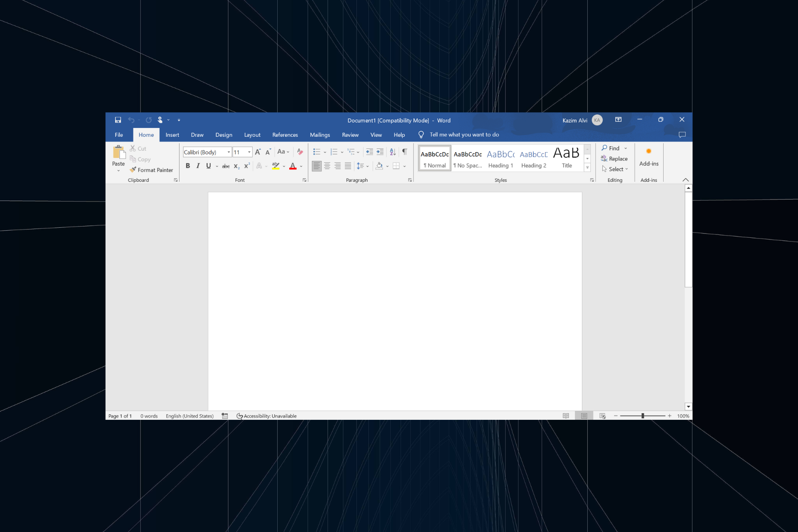Toggle left text alignment

click(x=317, y=166)
